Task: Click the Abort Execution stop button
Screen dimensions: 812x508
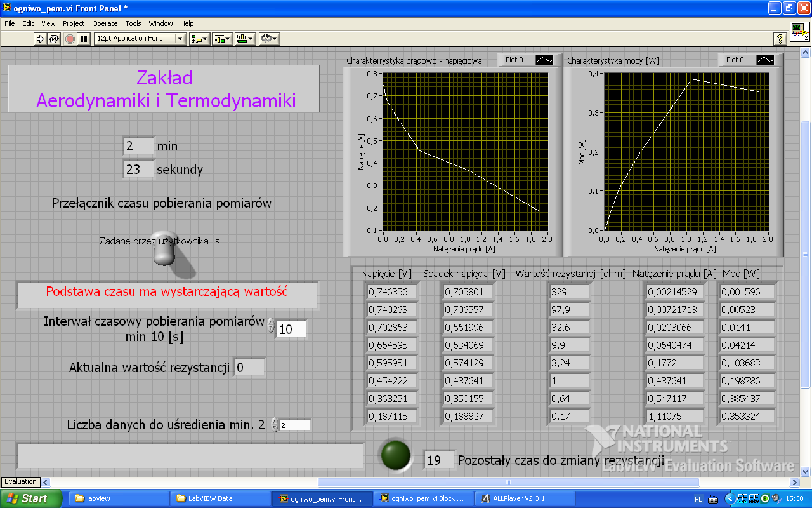Action: point(70,39)
